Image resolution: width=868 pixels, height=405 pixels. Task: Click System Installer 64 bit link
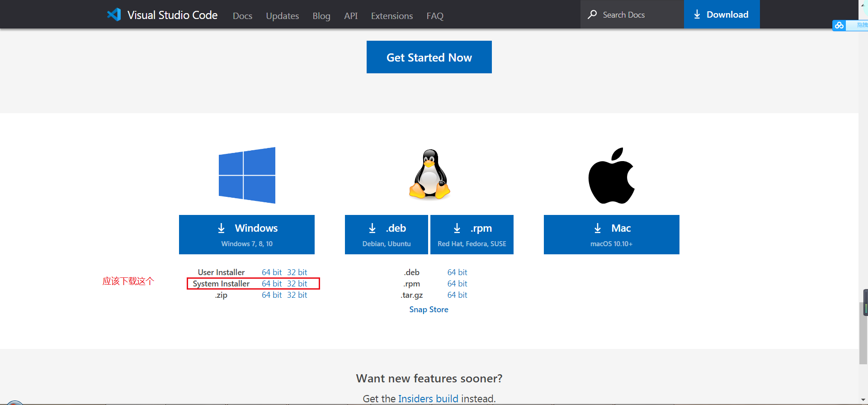(272, 284)
